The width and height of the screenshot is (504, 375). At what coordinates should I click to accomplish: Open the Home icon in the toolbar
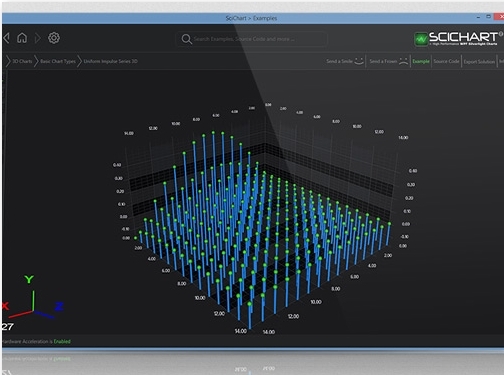(x=22, y=38)
